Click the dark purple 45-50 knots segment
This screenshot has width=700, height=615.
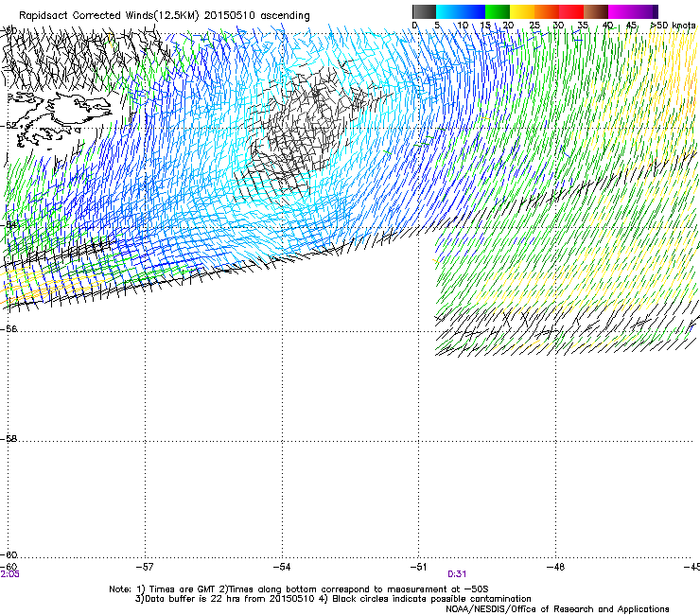(645, 11)
